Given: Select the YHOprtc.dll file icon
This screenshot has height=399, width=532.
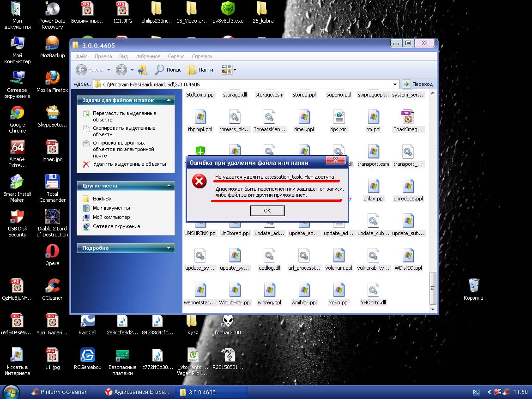Looking at the screenshot, I should point(373,290).
